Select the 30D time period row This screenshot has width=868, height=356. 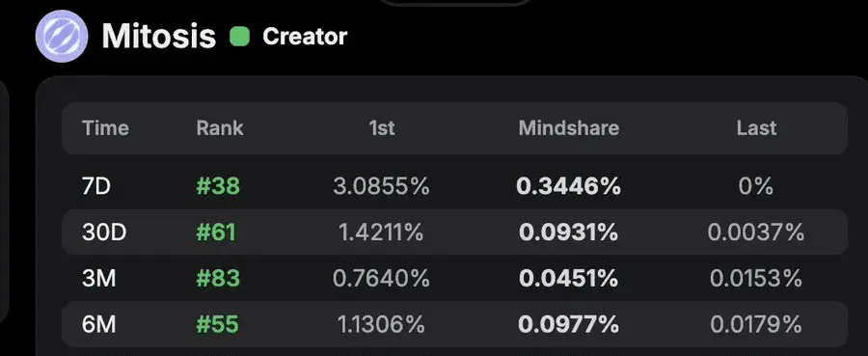pyautogui.click(x=454, y=233)
